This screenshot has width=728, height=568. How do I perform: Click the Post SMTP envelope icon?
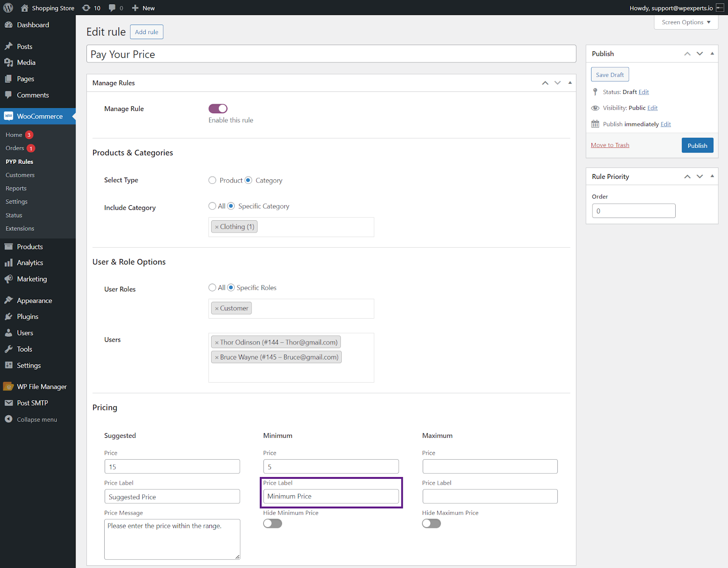pyautogui.click(x=9, y=403)
